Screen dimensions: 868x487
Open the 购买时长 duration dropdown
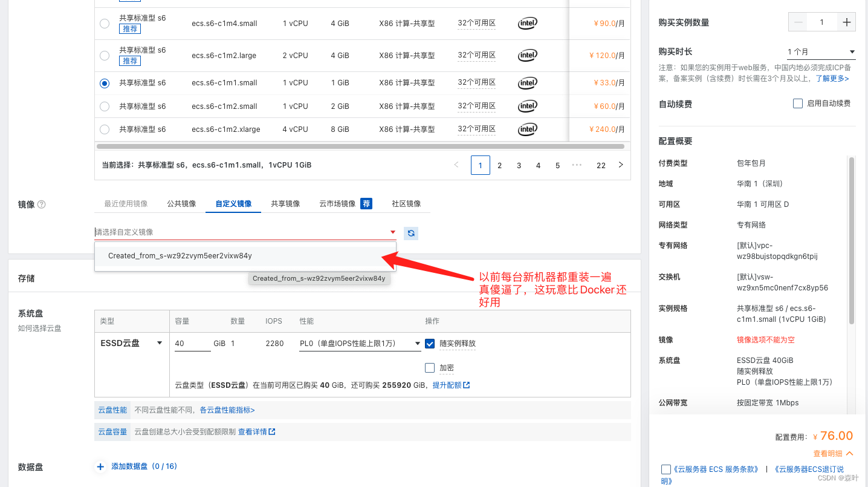click(820, 52)
